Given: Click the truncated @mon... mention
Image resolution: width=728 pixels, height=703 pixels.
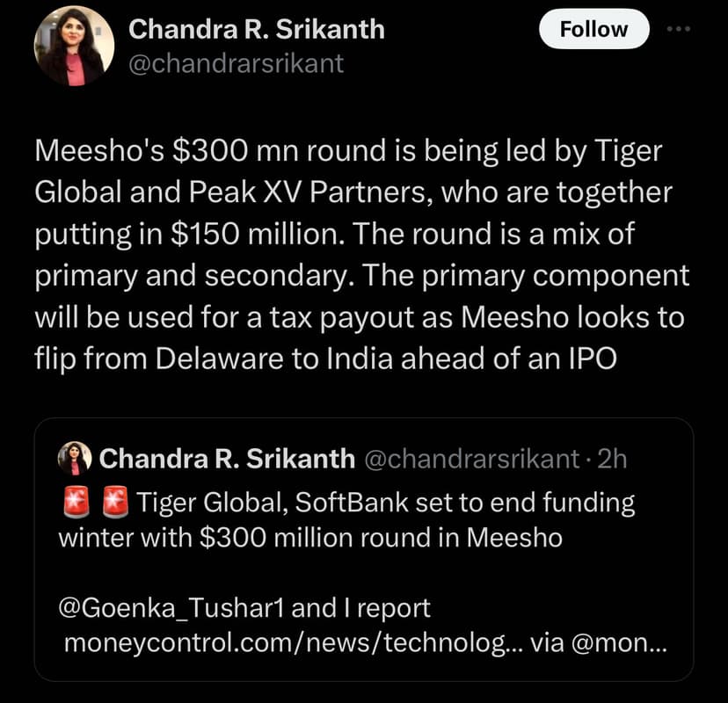Looking at the screenshot, I should tap(620, 642).
